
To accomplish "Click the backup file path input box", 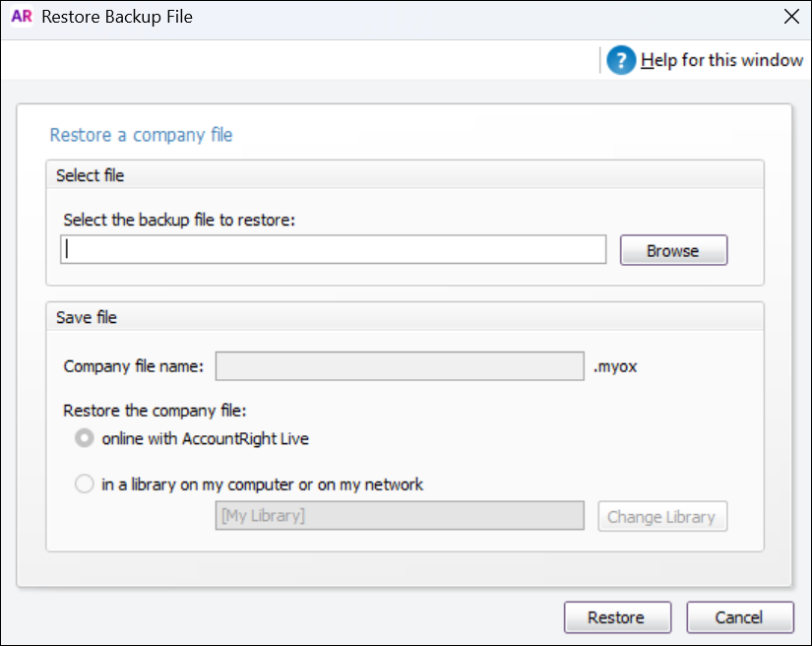I will (x=334, y=249).
